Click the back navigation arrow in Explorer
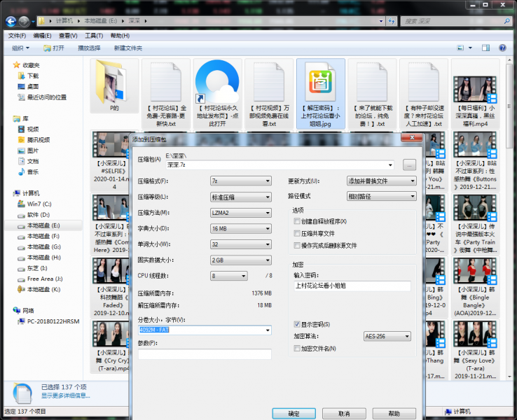Viewport: 517px width, 420px height. point(11,21)
